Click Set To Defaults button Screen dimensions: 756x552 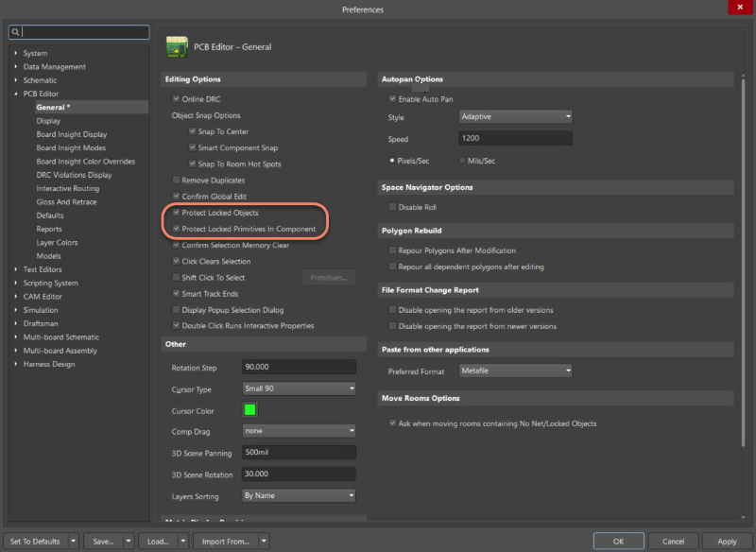[x=35, y=541]
